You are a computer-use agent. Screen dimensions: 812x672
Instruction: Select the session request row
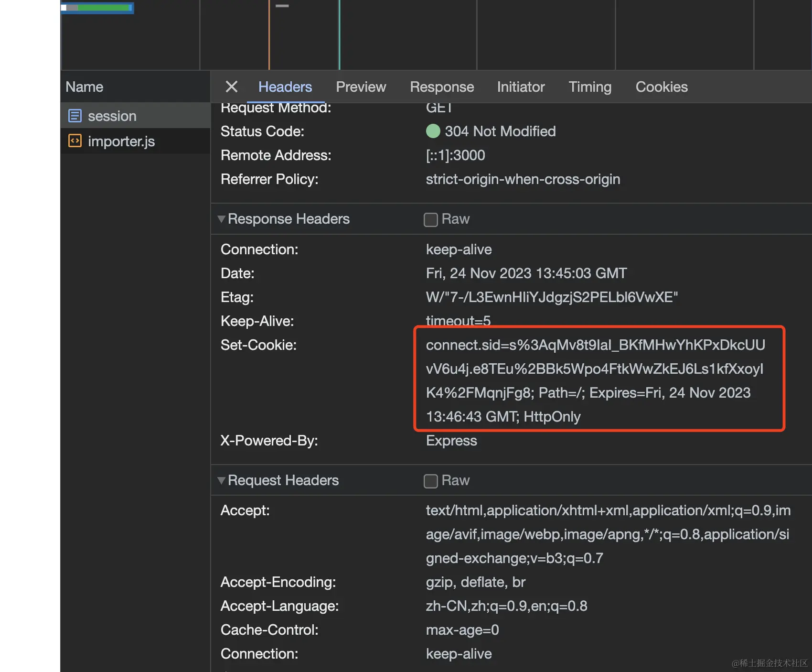135,116
